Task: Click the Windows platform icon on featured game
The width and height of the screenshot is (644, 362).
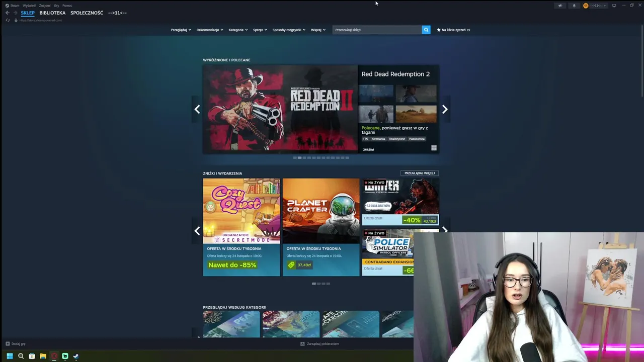Action: (434, 148)
